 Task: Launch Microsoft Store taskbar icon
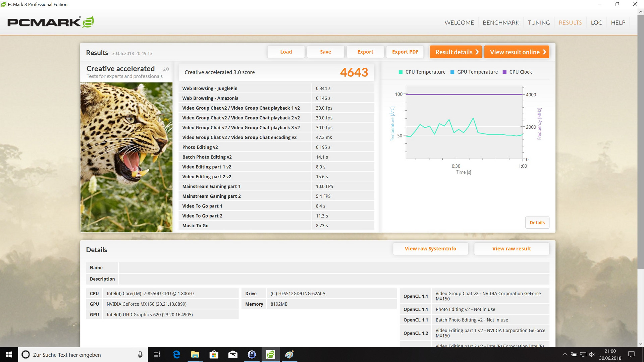pyautogui.click(x=214, y=354)
